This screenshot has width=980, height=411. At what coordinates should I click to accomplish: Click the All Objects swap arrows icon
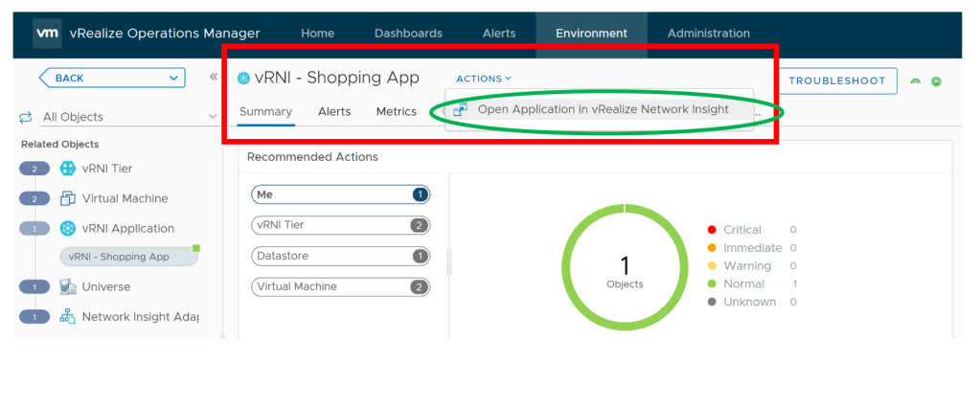click(26, 117)
